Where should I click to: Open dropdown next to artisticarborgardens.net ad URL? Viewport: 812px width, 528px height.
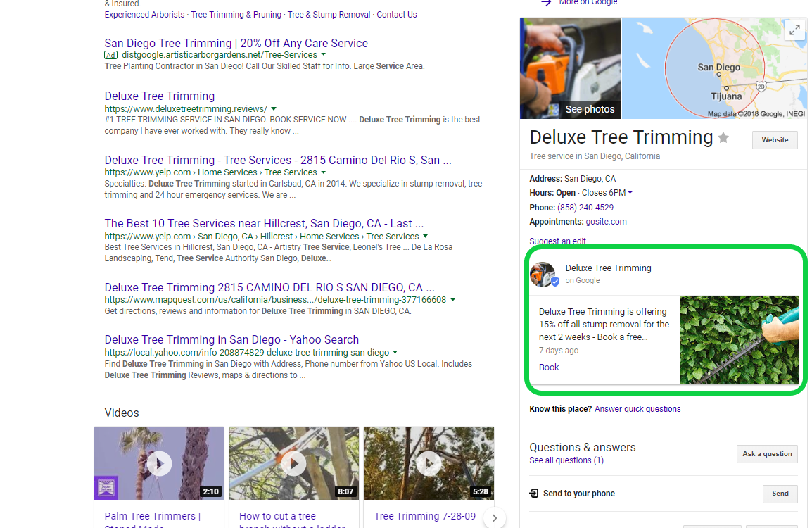pyautogui.click(x=324, y=54)
